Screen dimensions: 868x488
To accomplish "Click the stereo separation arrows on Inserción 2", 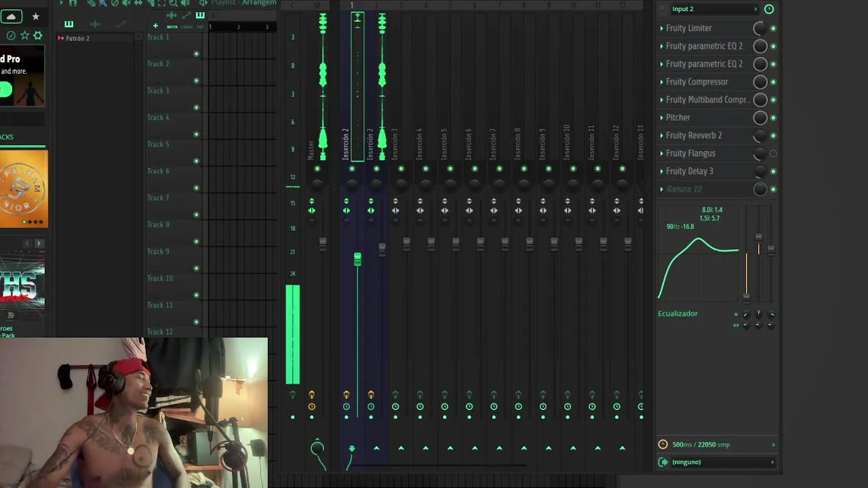I will (x=347, y=210).
